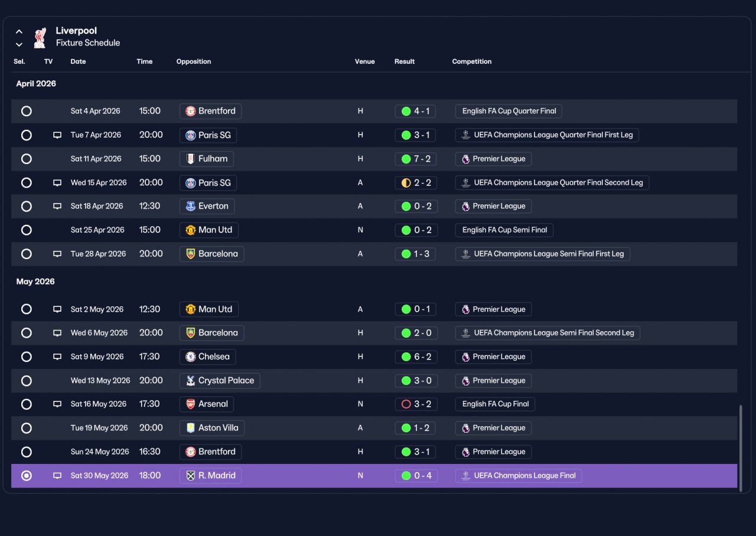Click the TV broadcast icon for R. Madrid match
The image size is (756, 536).
pyautogui.click(x=57, y=476)
